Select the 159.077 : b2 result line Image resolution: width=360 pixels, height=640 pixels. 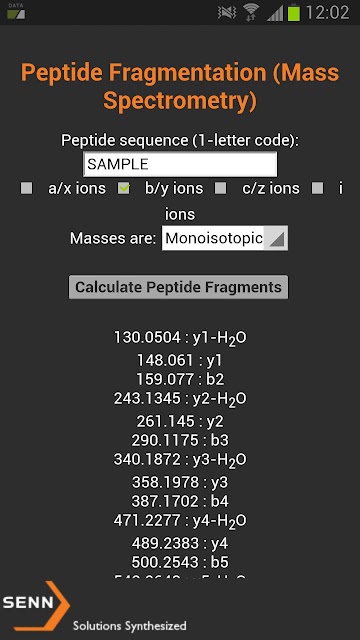pos(180,379)
